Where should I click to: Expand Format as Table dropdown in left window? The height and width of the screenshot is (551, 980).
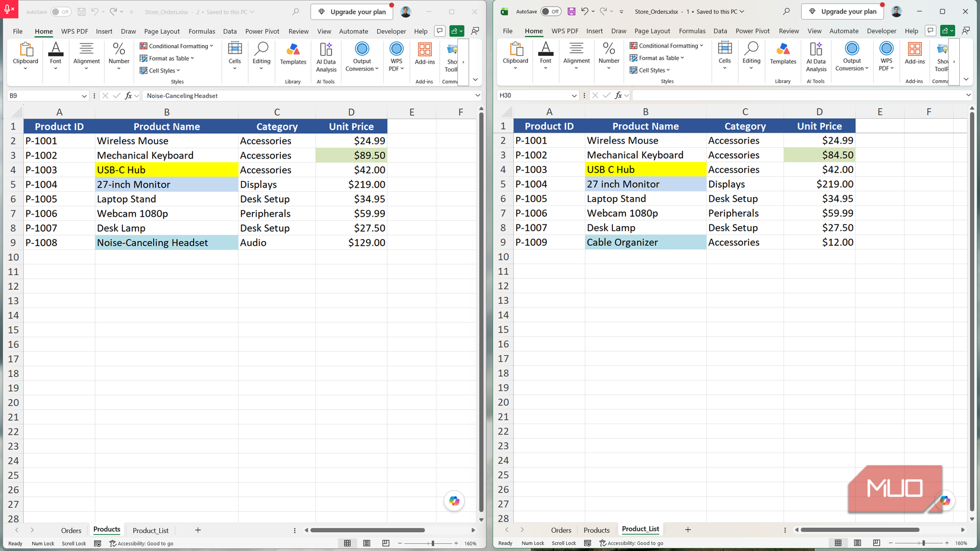tap(167, 58)
